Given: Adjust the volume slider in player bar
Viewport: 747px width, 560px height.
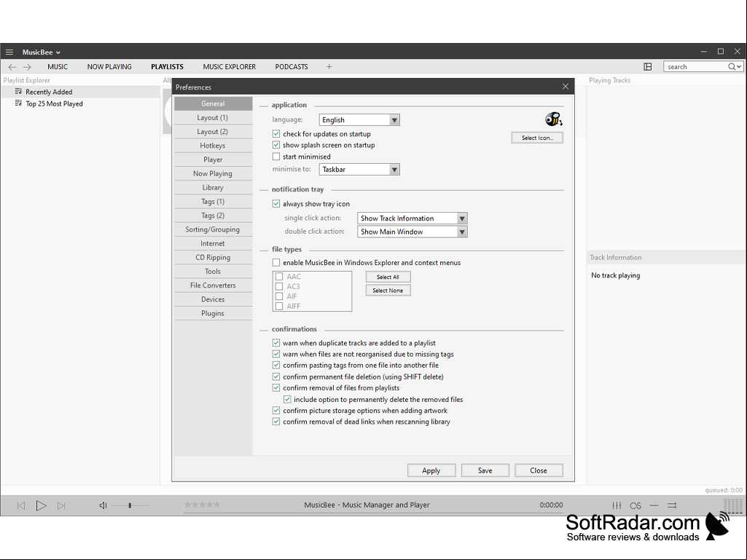Looking at the screenshot, I should click(x=130, y=505).
